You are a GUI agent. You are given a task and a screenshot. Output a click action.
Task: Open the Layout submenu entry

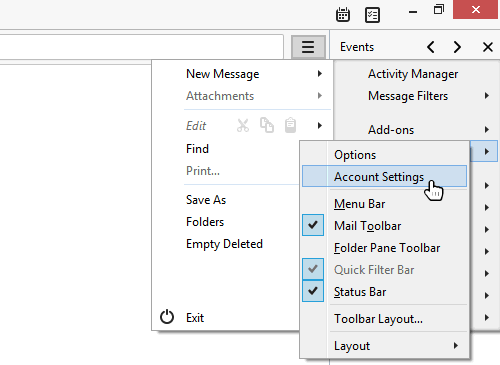tap(352, 346)
